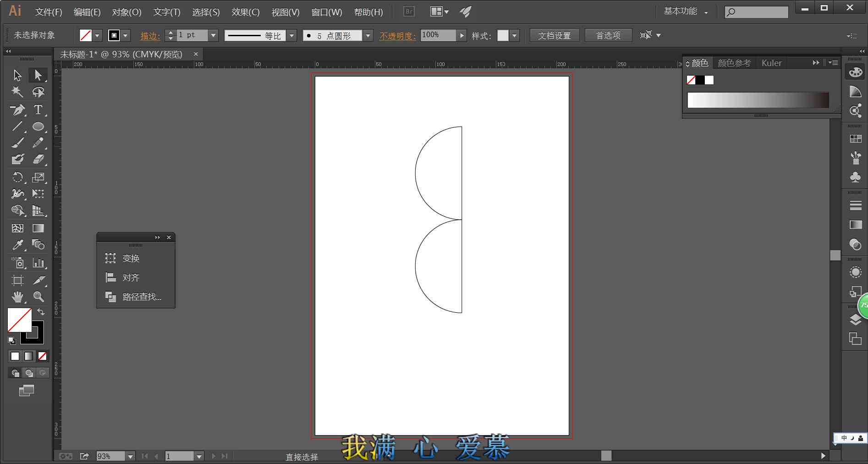Select the Lasso tool
This screenshot has height=464, width=868.
click(x=38, y=92)
